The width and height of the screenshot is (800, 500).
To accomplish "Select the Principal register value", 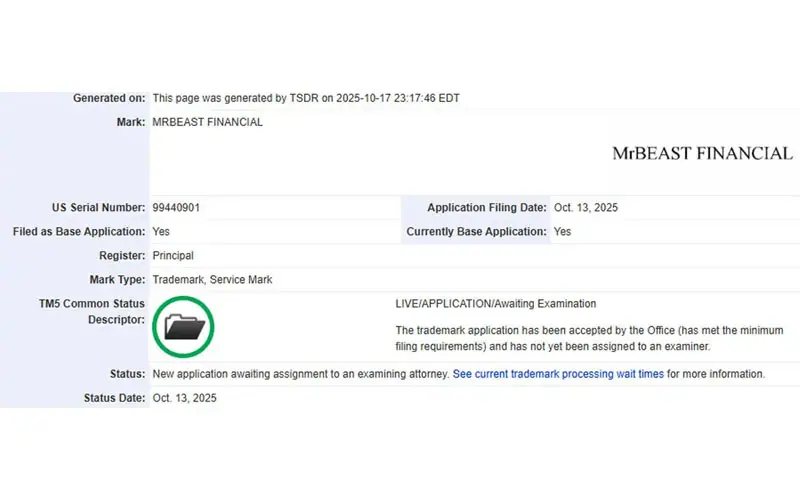I will pos(173,255).
